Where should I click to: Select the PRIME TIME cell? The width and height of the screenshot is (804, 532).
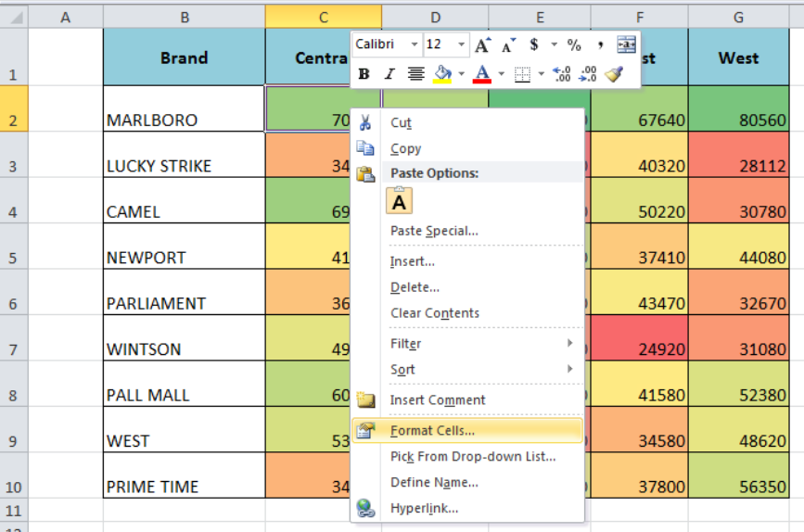(185, 475)
